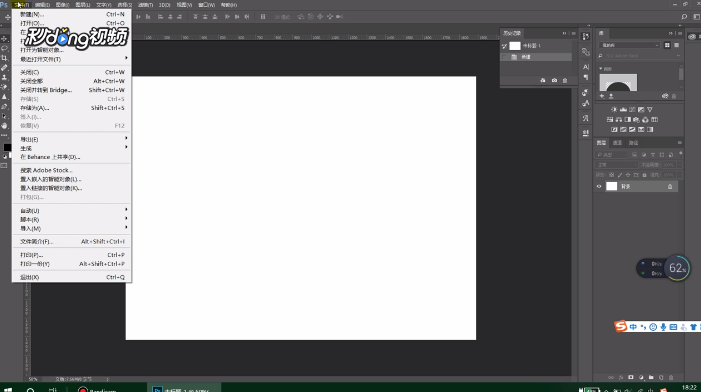Viewport: 701px width, 392px height.
Task: Open the 窗口(W) menu in menu bar
Action: click(x=207, y=5)
